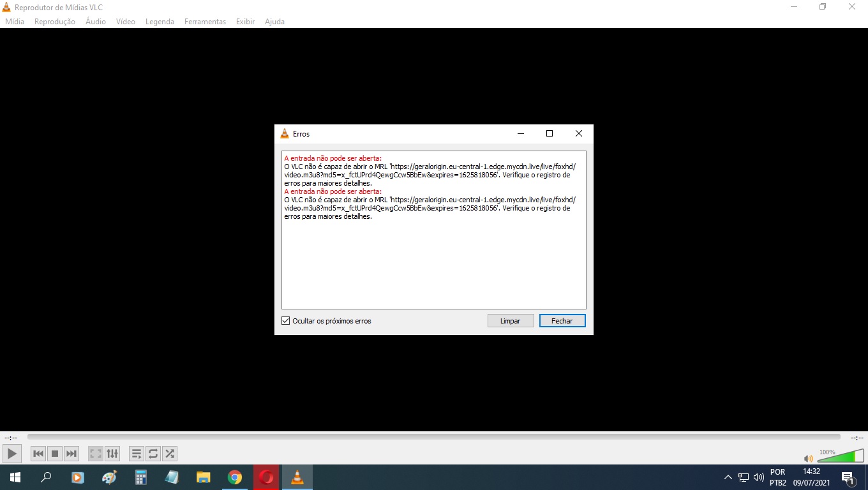The height and width of the screenshot is (490, 868).
Task: Show the playlist view
Action: 137,454
